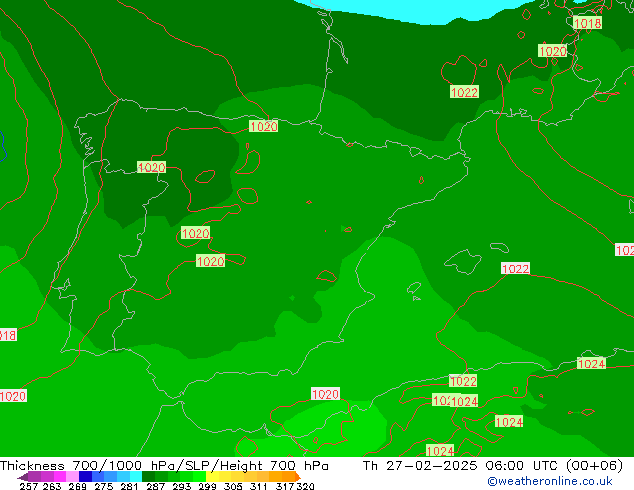Click the legend value 269
The width and height of the screenshot is (634, 490).
78,486
